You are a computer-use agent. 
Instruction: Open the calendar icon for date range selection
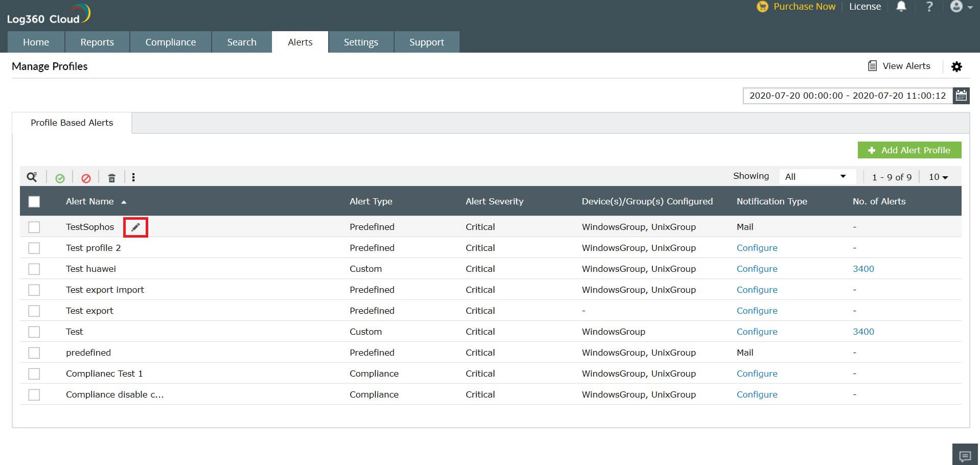pyautogui.click(x=961, y=96)
